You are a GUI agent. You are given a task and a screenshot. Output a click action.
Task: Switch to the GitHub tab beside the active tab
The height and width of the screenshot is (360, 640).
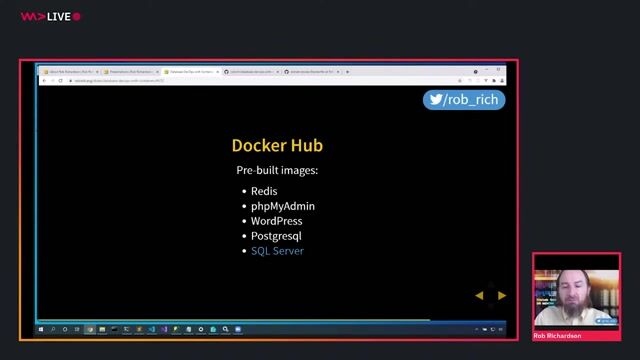coord(251,72)
